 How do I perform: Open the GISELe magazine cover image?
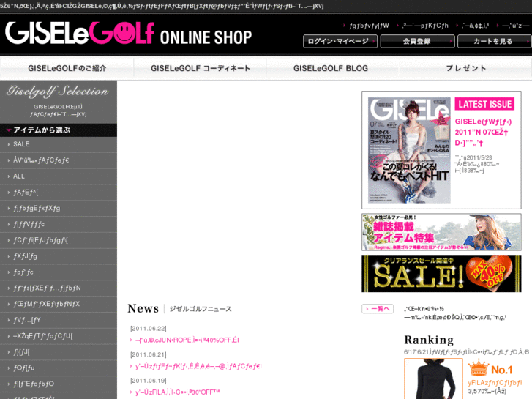[x=409, y=150]
